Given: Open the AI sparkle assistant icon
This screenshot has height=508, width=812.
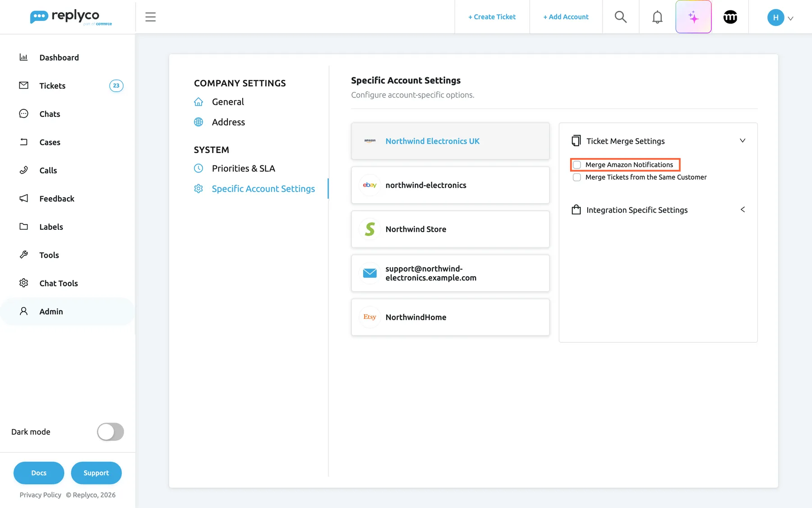Looking at the screenshot, I should click(x=693, y=17).
